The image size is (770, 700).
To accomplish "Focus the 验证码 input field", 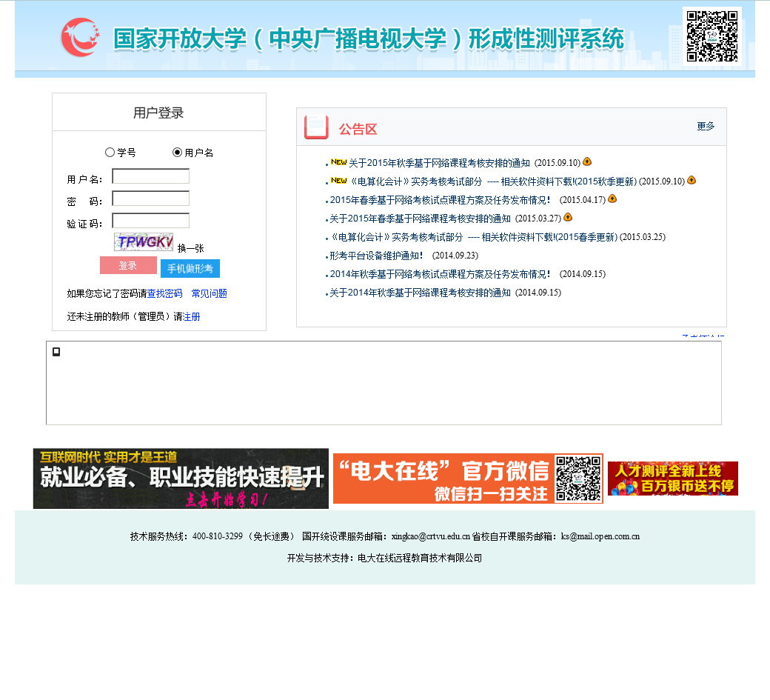I will (x=151, y=221).
